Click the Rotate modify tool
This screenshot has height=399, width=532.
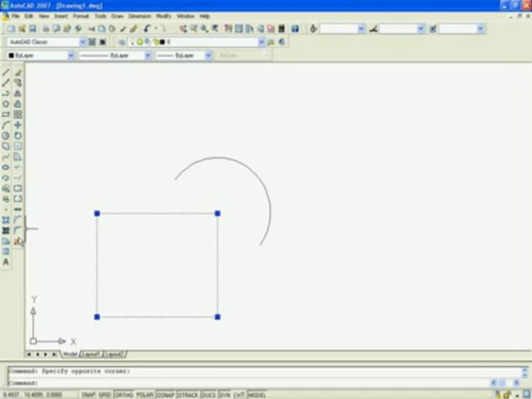tap(18, 135)
